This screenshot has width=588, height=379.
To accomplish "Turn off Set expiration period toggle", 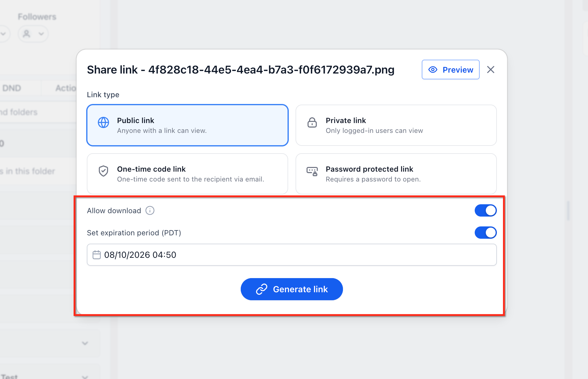I will (x=485, y=233).
